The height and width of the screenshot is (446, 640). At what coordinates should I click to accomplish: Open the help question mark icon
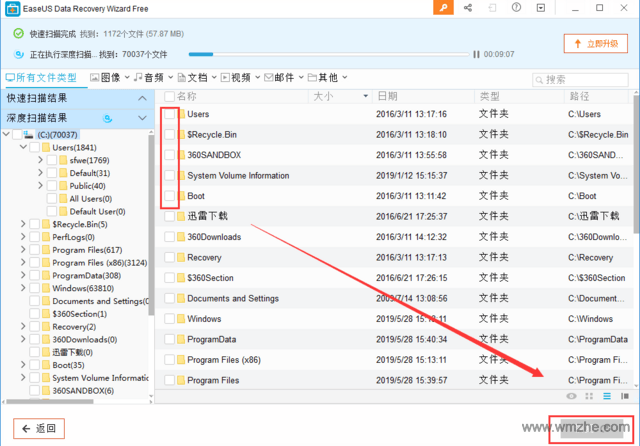516,7
